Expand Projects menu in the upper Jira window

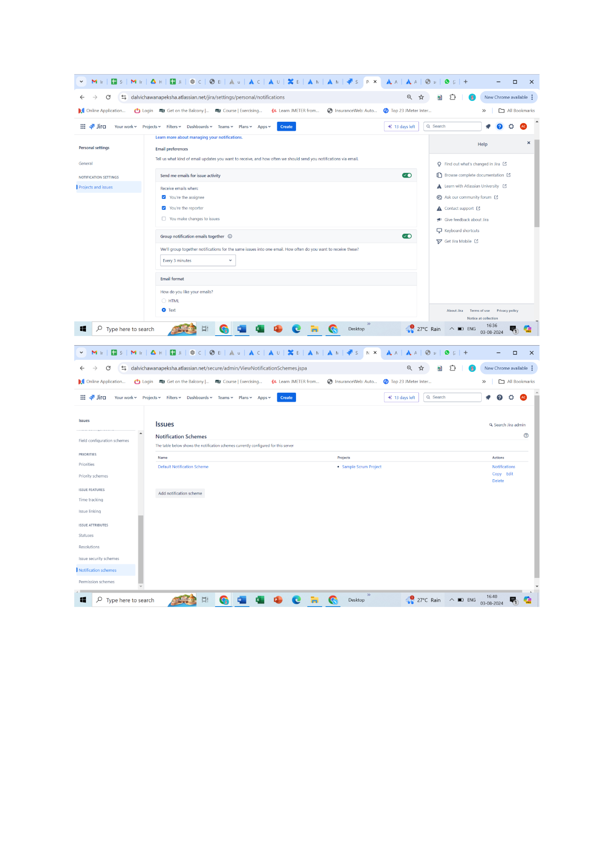pos(151,127)
